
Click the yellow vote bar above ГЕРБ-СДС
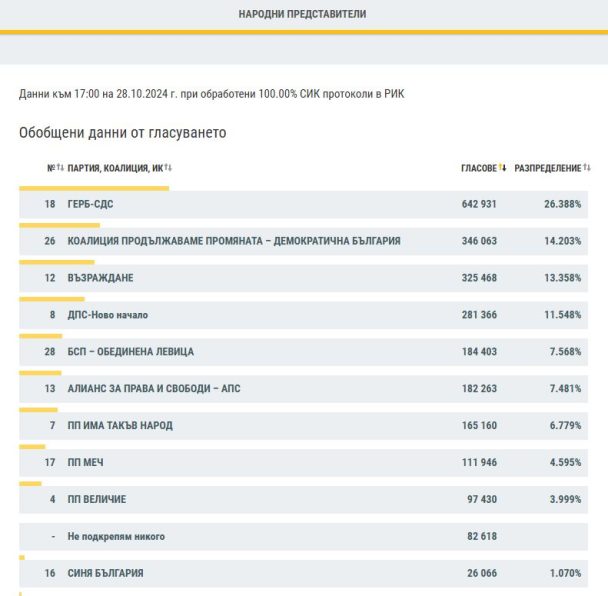tap(94, 188)
